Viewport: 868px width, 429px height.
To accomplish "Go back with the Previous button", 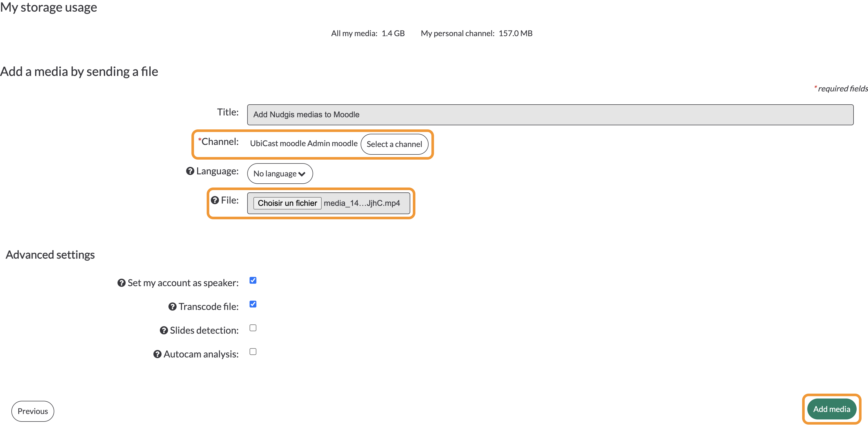I will click(x=33, y=411).
